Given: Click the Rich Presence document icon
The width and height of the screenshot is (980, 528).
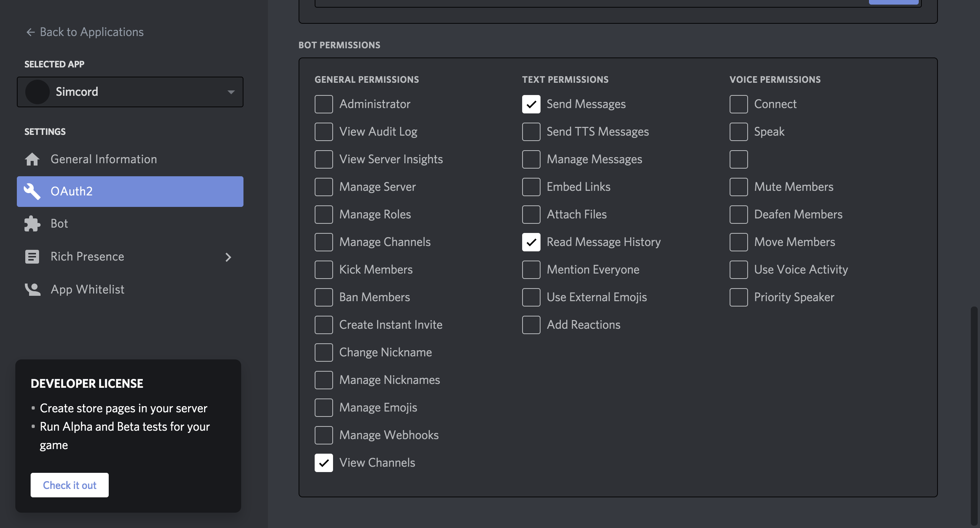Looking at the screenshot, I should (32, 256).
